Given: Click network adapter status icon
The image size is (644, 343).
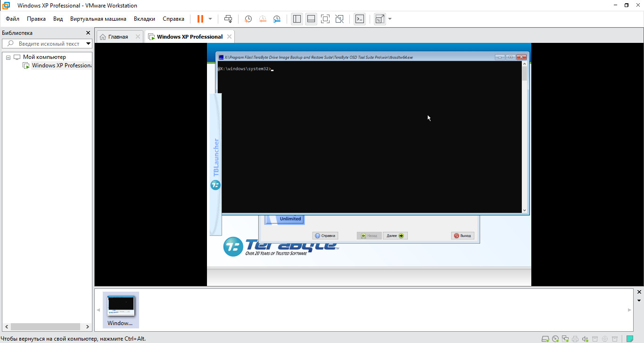Looking at the screenshot, I should (x=565, y=338).
